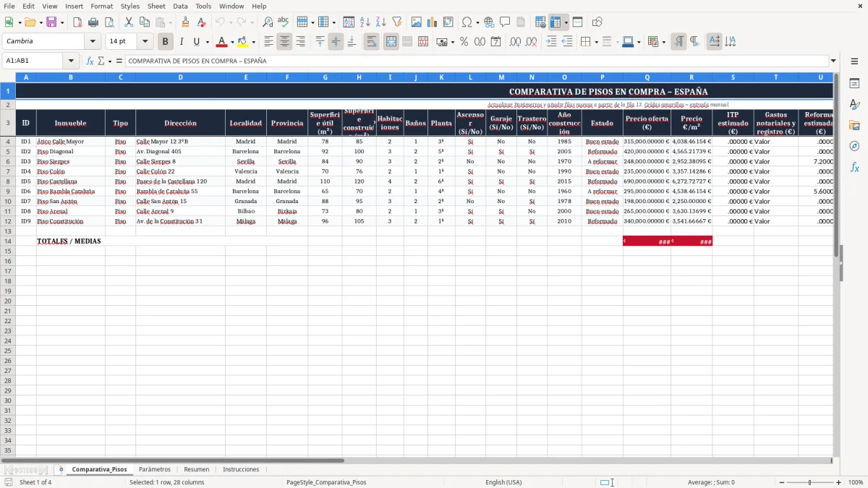Export directly as PDF
Screen dimensions: 868x488
(x=77, y=22)
